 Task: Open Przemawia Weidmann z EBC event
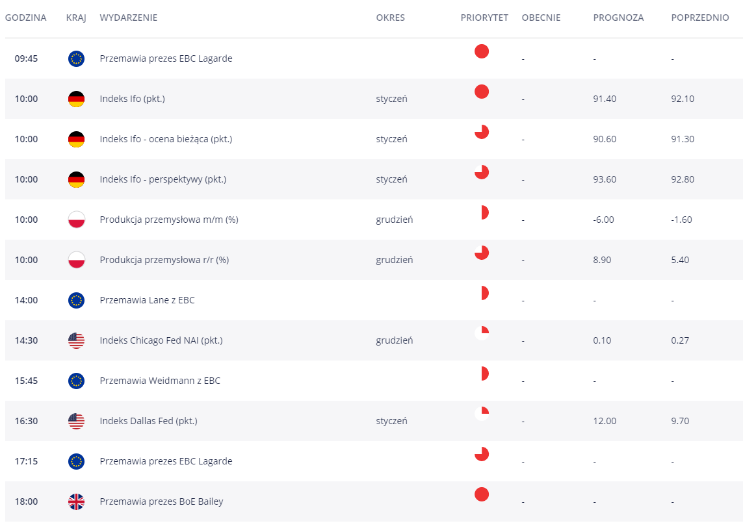160,380
